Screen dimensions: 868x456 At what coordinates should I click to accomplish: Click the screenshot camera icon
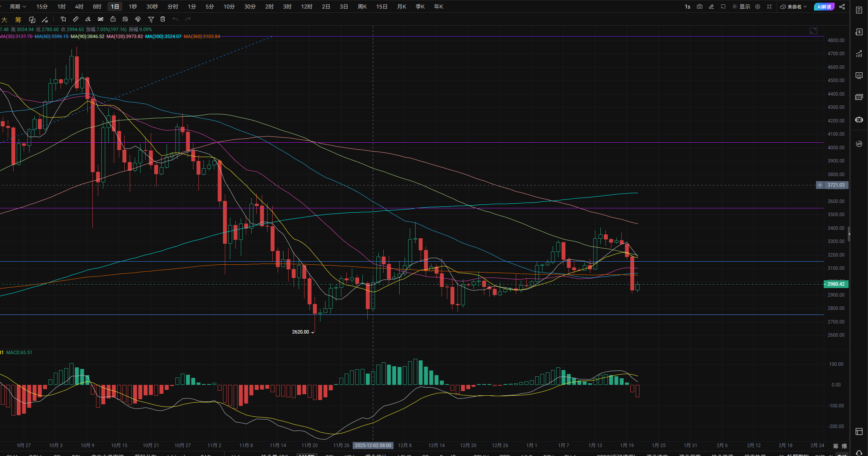pyautogui.click(x=699, y=7)
